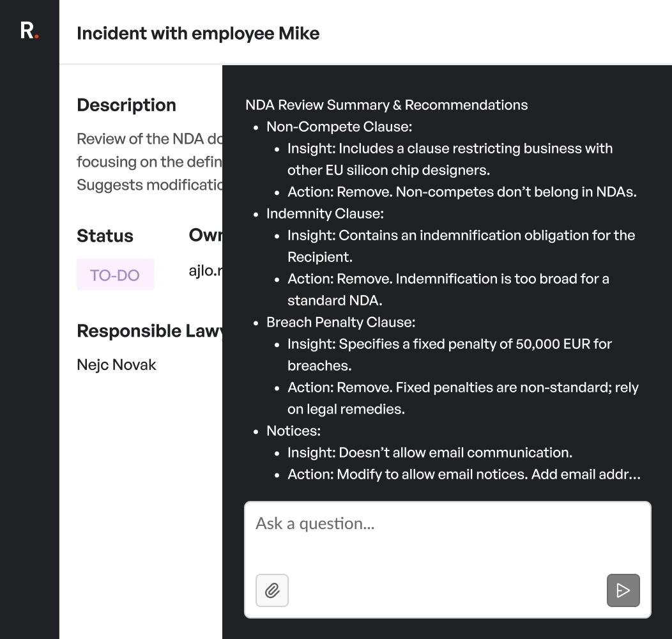The image size is (672, 639).
Task: Click NDA Review Summary & Recommendations heading
Action: (386, 105)
